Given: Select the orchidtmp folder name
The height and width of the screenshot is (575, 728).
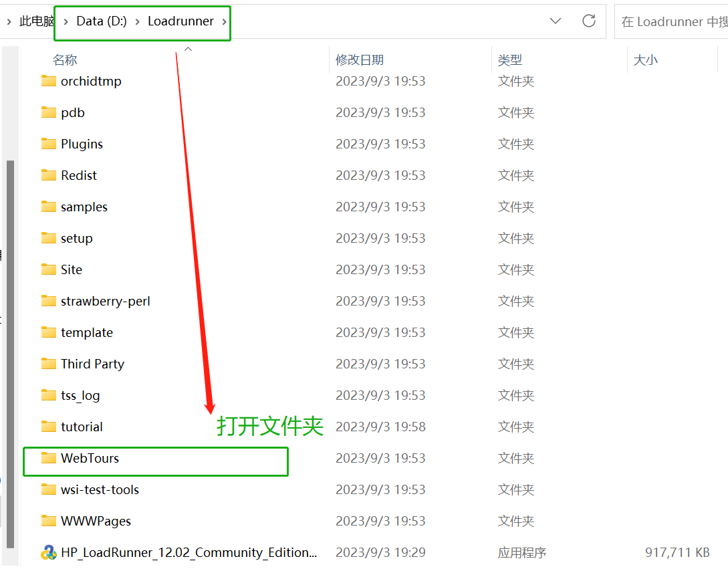Looking at the screenshot, I should (91, 82).
